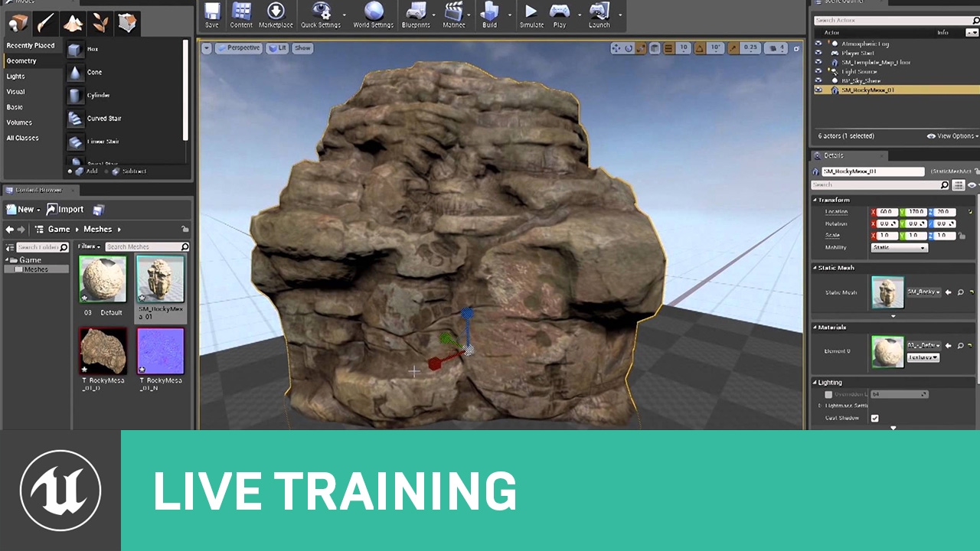This screenshot has width=980, height=551.
Task: Click the Perspective viewport button
Action: pyautogui.click(x=239, y=47)
